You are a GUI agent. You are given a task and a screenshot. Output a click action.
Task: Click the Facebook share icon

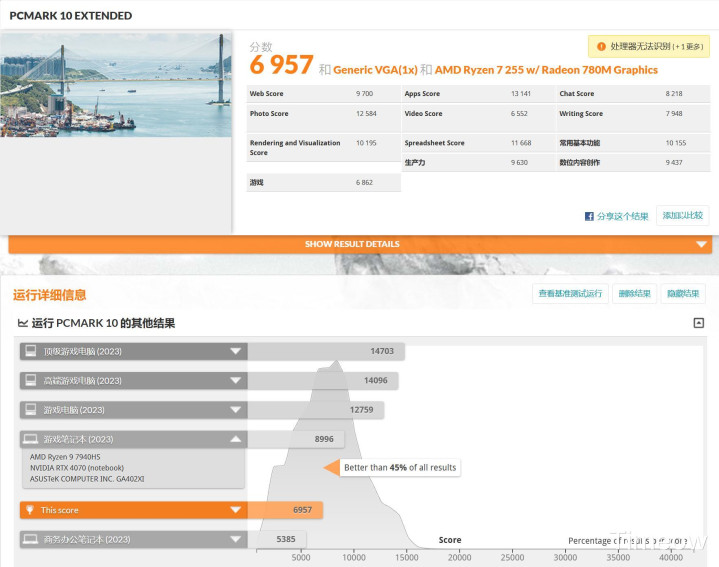(x=590, y=216)
